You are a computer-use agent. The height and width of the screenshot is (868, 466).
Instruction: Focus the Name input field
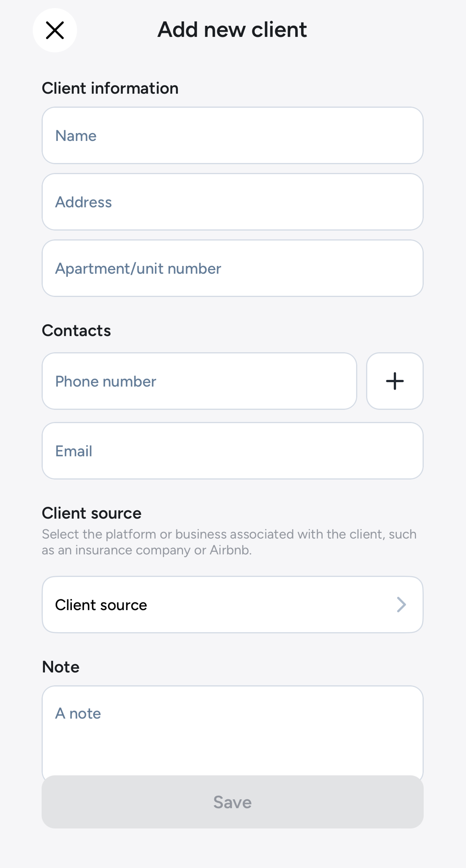pyautogui.click(x=233, y=135)
